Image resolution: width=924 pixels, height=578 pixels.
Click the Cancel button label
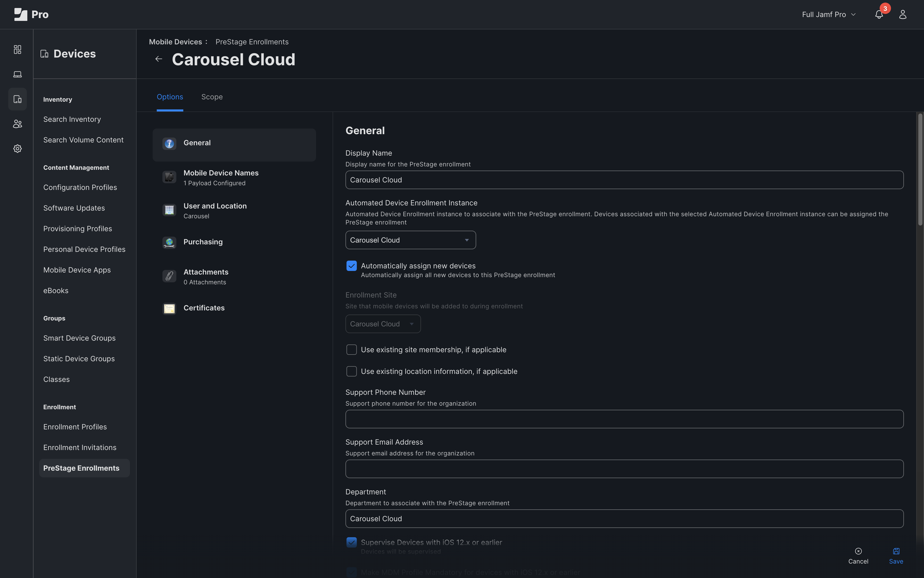click(858, 561)
